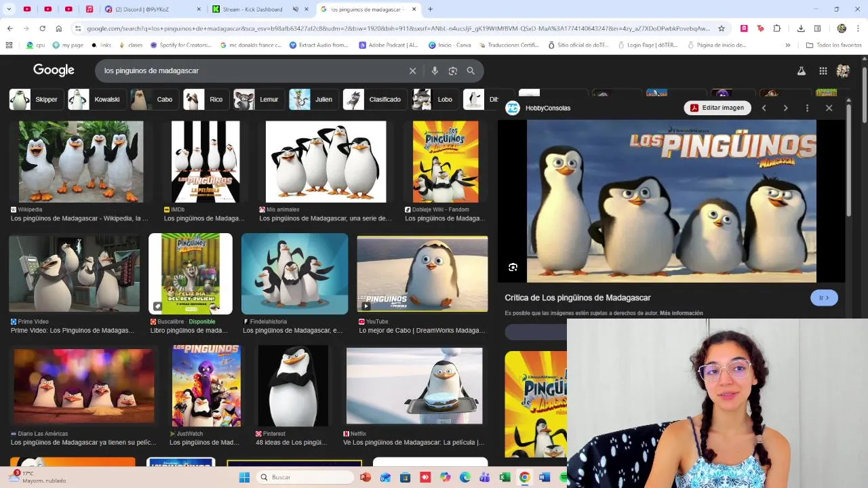Go back to previous page

[9, 28]
